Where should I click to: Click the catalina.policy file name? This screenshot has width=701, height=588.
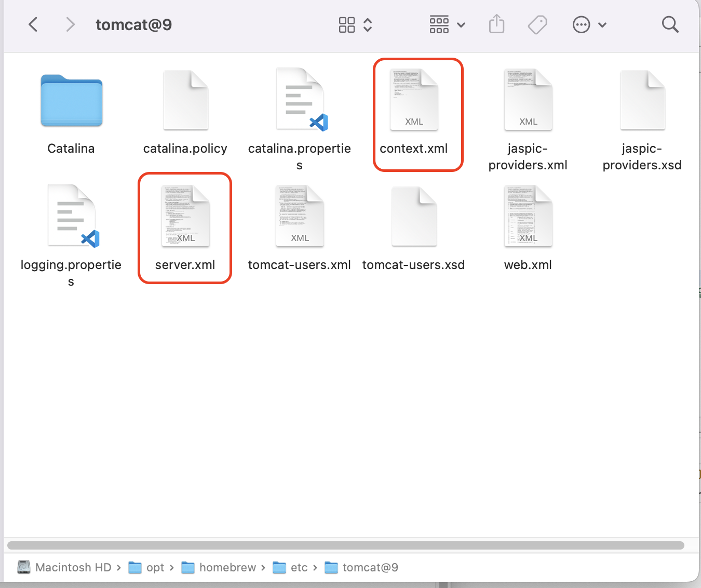coord(185,149)
